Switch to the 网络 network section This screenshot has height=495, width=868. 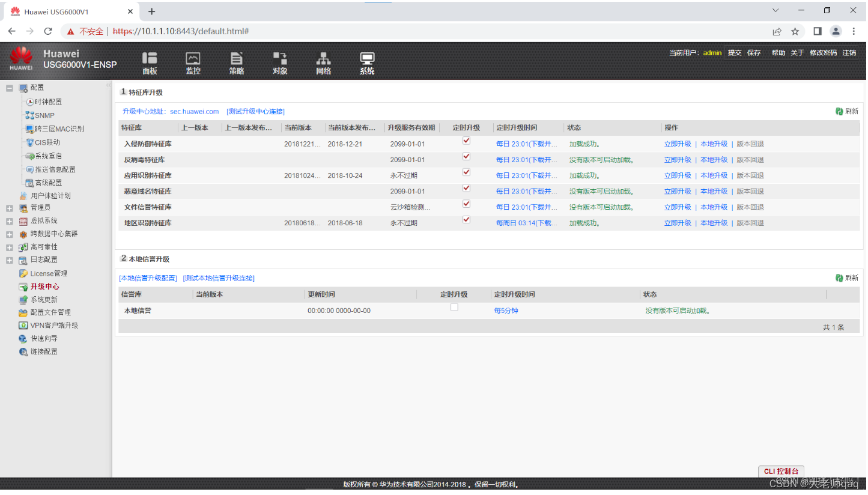pyautogui.click(x=324, y=63)
